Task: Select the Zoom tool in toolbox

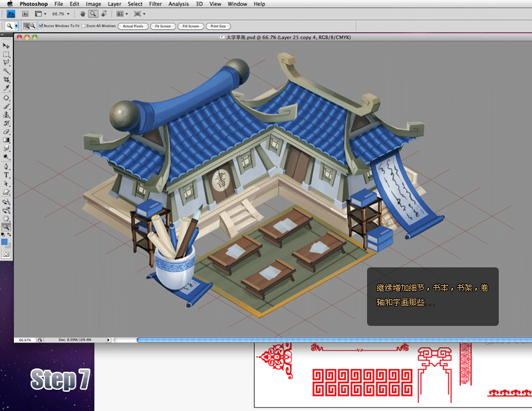Action: (6, 227)
